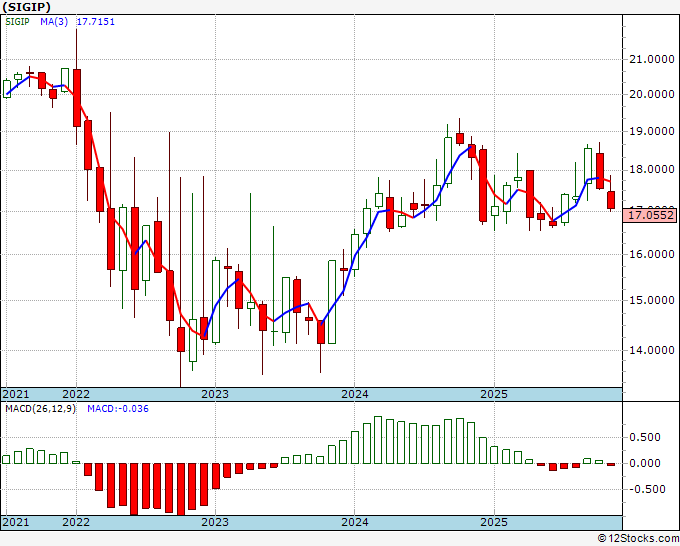Click the MACD:-0.036 value readout
680x546 pixels.
coord(118,409)
